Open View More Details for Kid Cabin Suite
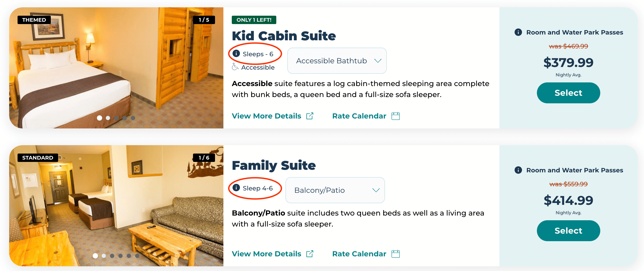This screenshot has height=271, width=644. 266,116
